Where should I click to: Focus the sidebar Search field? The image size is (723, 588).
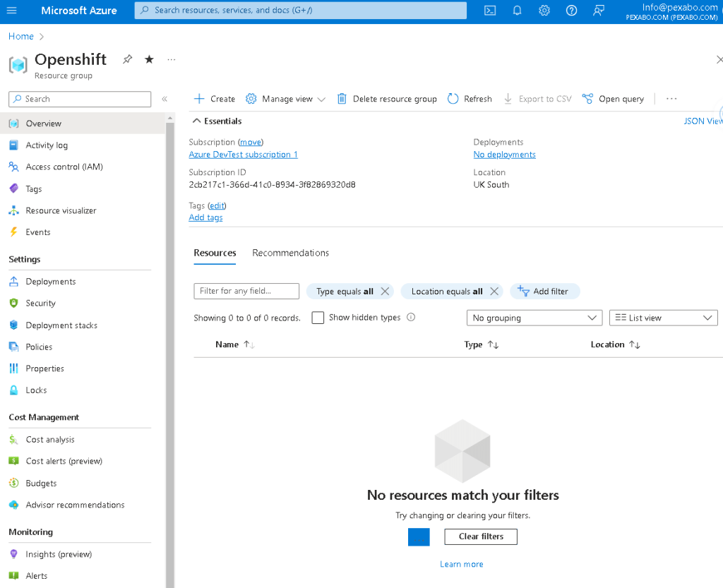click(80, 99)
